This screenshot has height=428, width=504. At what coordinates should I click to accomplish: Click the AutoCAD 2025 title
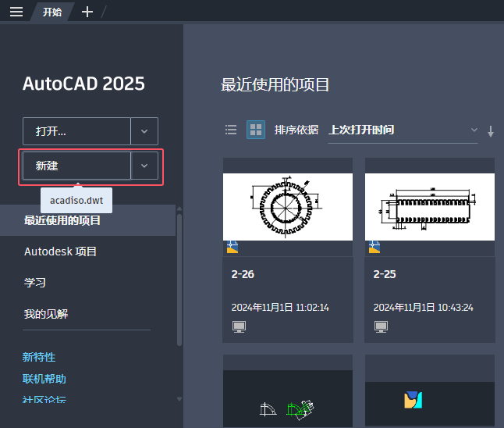click(83, 84)
